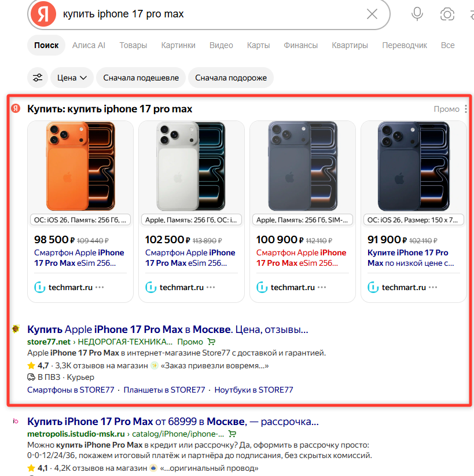
Task: Open the orange iPhone 17 Pro Max image
Action: [80, 166]
